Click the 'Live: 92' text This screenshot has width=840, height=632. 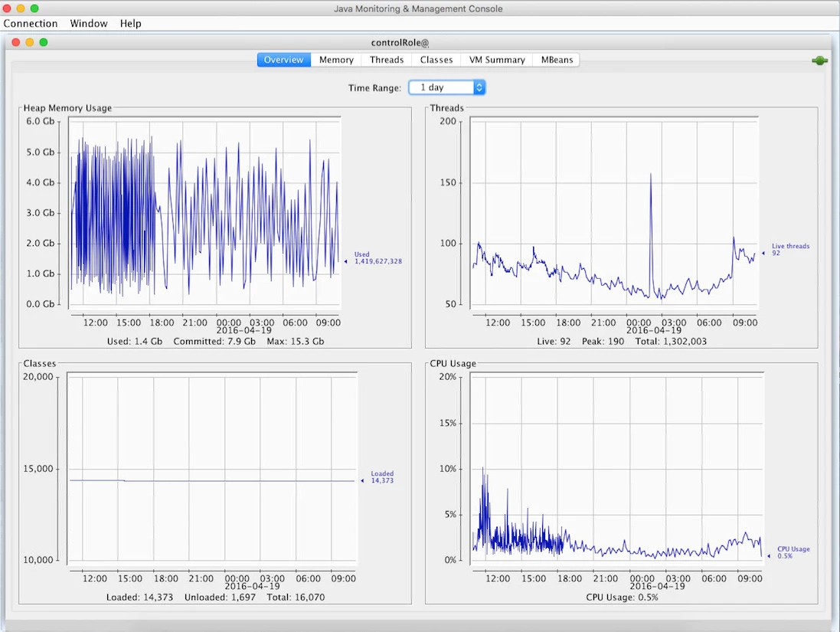pos(554,342)
